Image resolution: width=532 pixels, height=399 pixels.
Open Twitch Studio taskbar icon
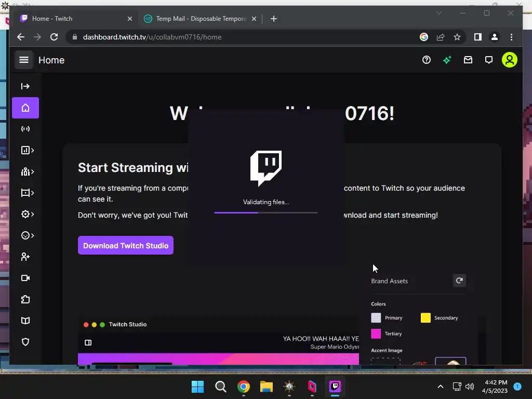tap(335, 387)
